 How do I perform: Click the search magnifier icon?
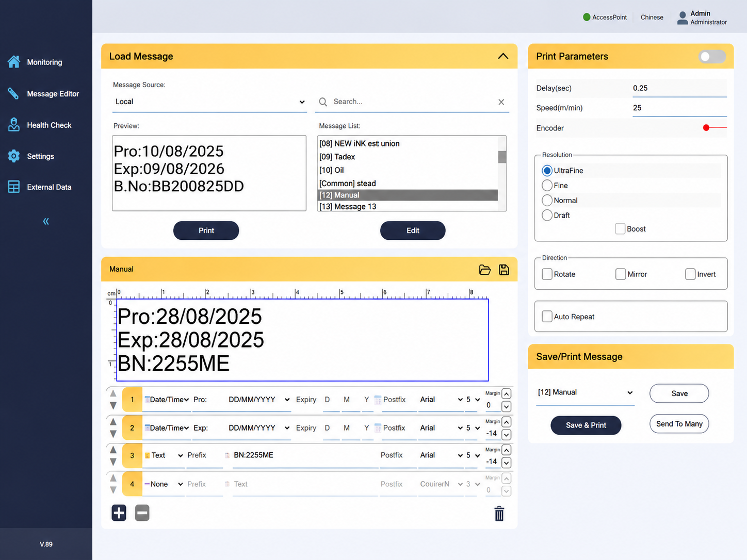[323, 102]
